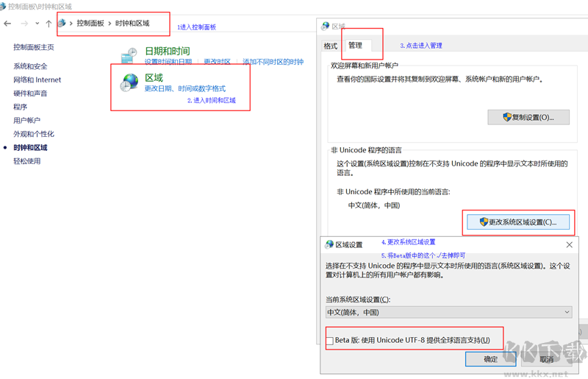
Task: Select 控制面板 breadcrumb in address bar
Action: [90, 24]
